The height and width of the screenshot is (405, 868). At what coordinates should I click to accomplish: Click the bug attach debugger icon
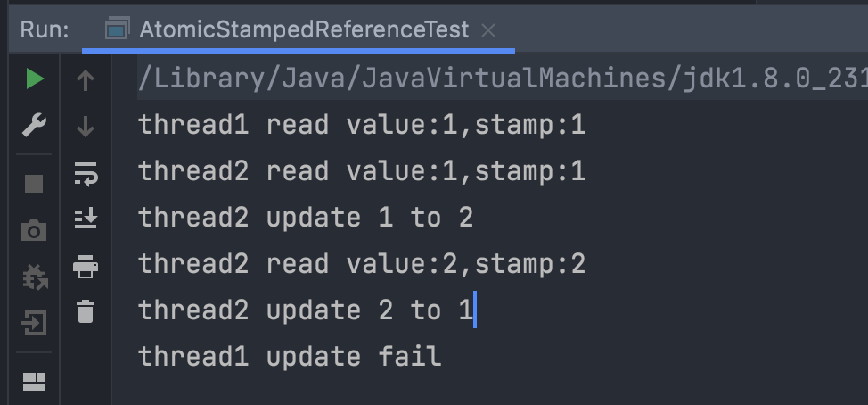35,277
